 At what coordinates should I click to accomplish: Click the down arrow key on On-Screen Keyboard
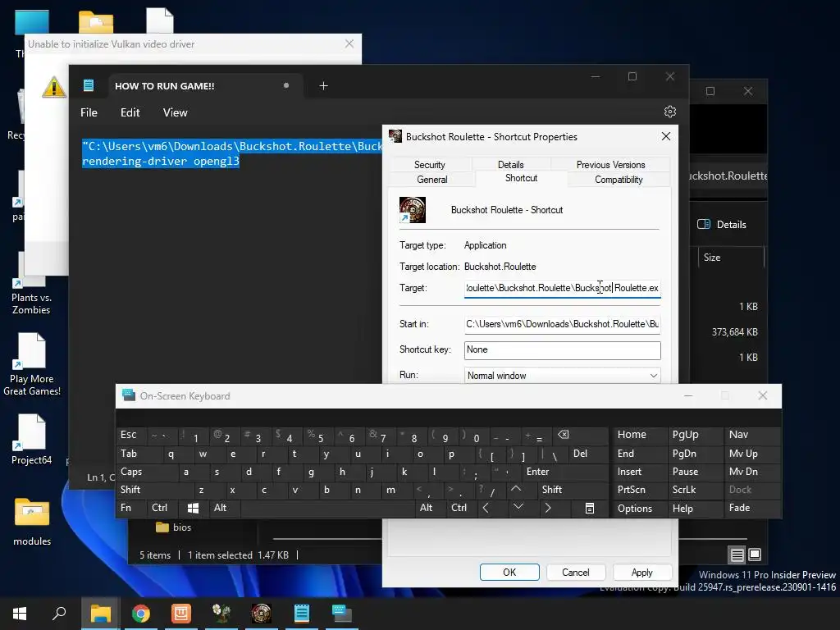(518, 507)
